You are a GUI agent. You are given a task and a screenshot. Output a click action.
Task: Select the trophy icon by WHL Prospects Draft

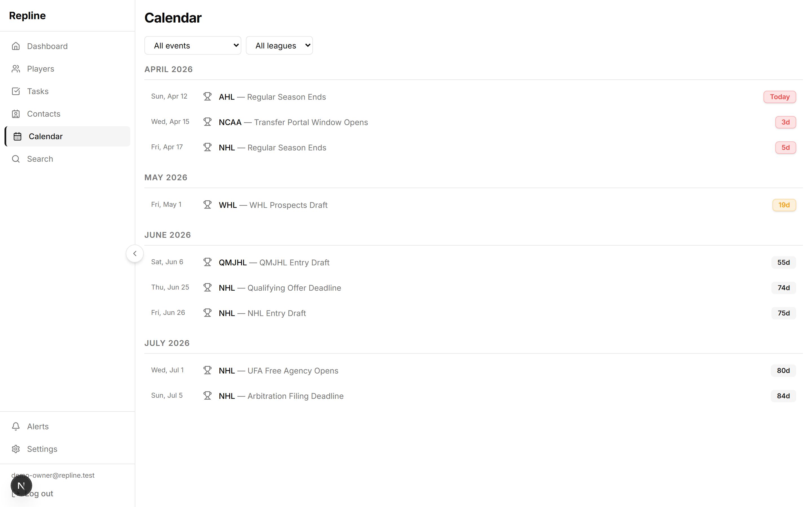[x=207, y=204]
